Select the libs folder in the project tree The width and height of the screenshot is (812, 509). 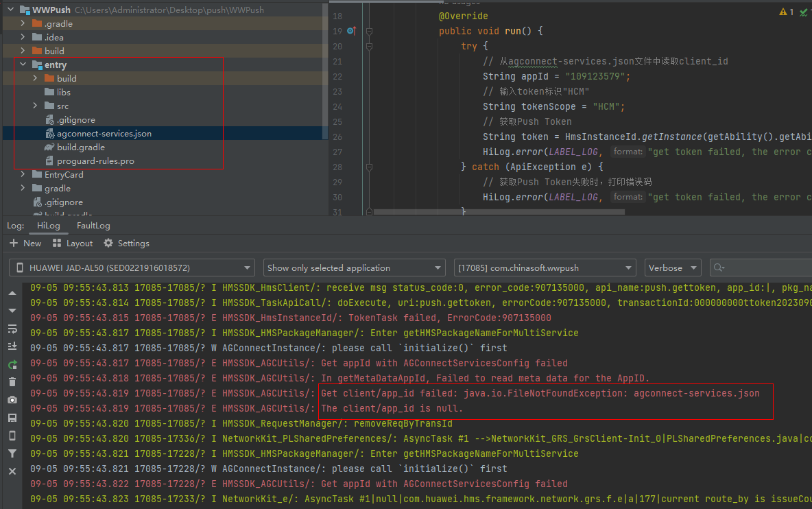point(64,92)
